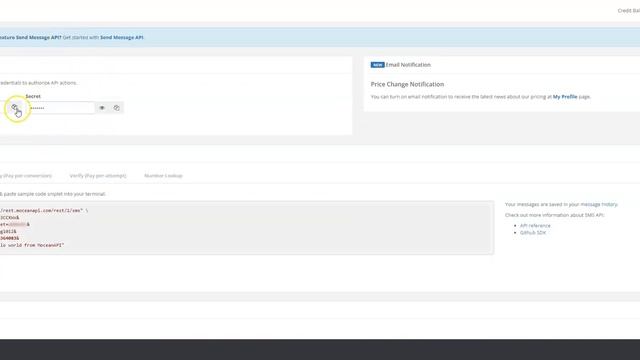Open the message history link
The width and height of the screenshot is (640, 360).
pos(599,204)
